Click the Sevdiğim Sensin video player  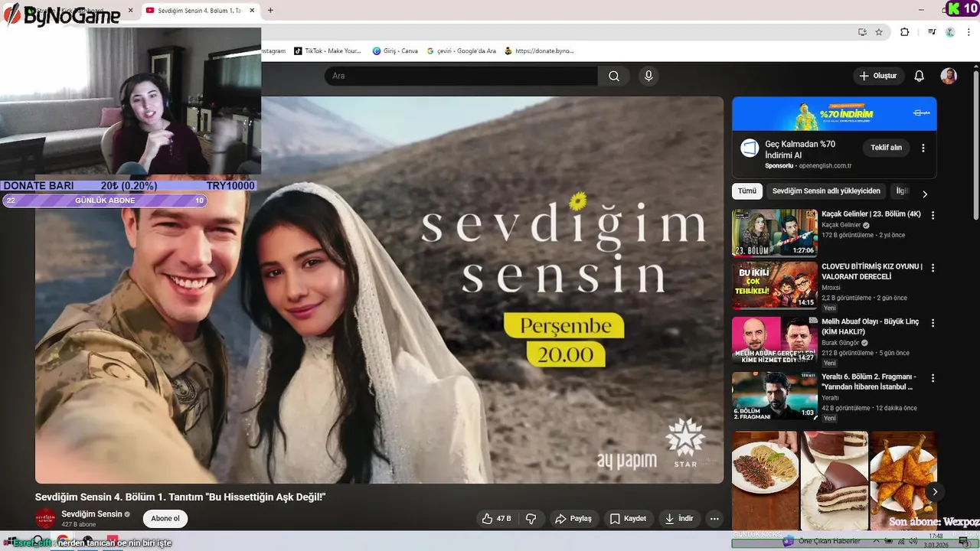[379, 290]
